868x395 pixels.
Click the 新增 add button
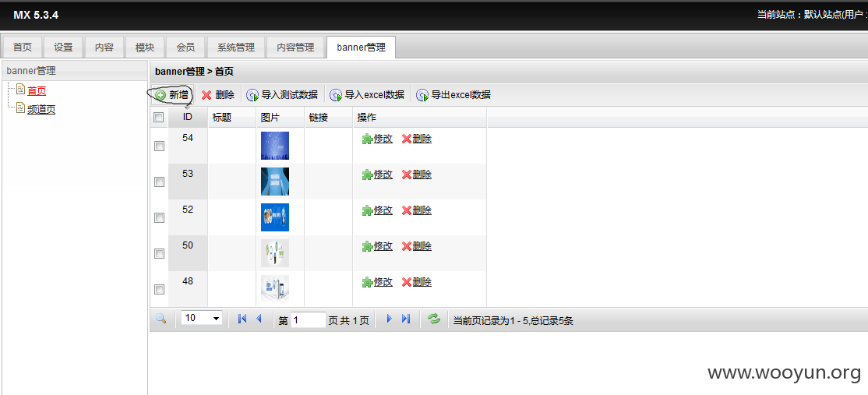[173, 95]
